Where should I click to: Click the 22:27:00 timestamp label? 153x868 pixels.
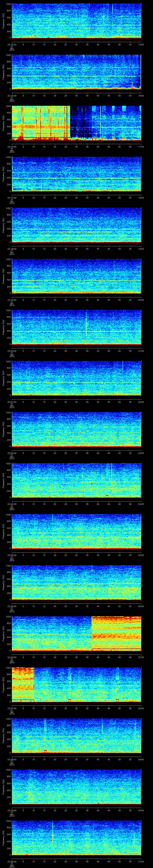pyautogui.click(x=12, y=708)
